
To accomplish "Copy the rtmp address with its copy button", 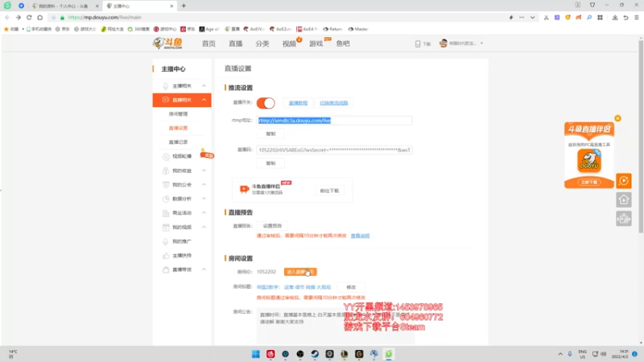I will 270,134.
